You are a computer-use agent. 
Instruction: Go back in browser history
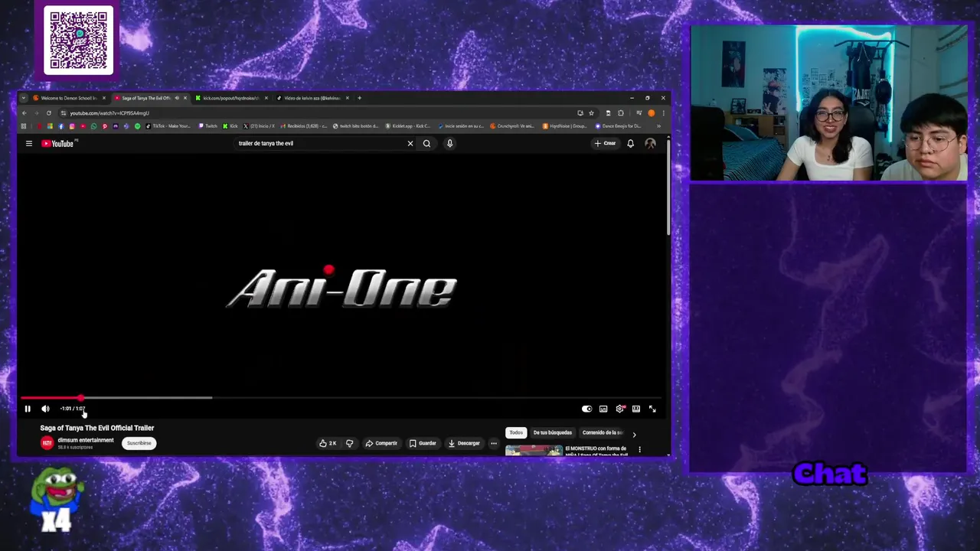tap(24, 113)
